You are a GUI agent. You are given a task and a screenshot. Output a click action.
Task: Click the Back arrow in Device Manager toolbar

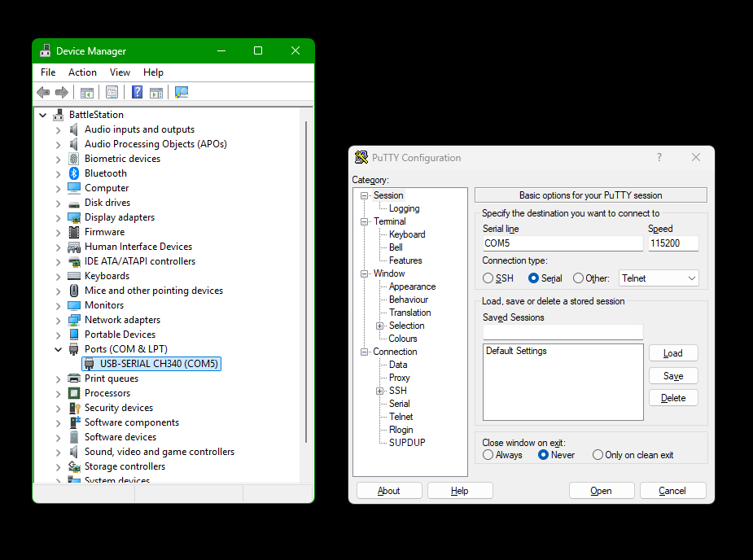pos(43,92)
